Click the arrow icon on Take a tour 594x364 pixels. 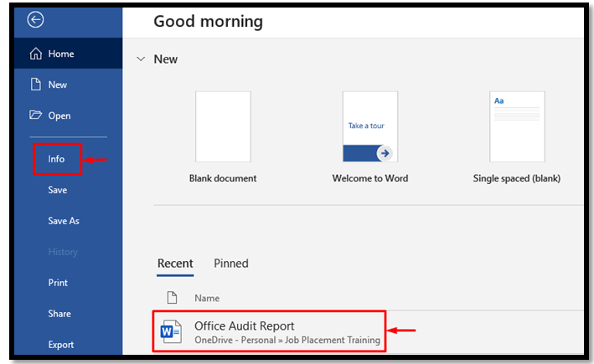click(385, 153)
